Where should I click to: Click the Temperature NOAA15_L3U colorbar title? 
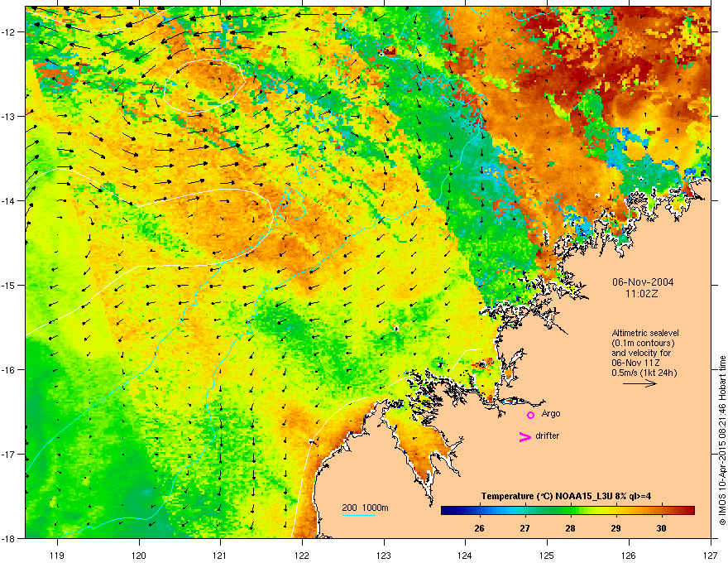tap(566, 496)
